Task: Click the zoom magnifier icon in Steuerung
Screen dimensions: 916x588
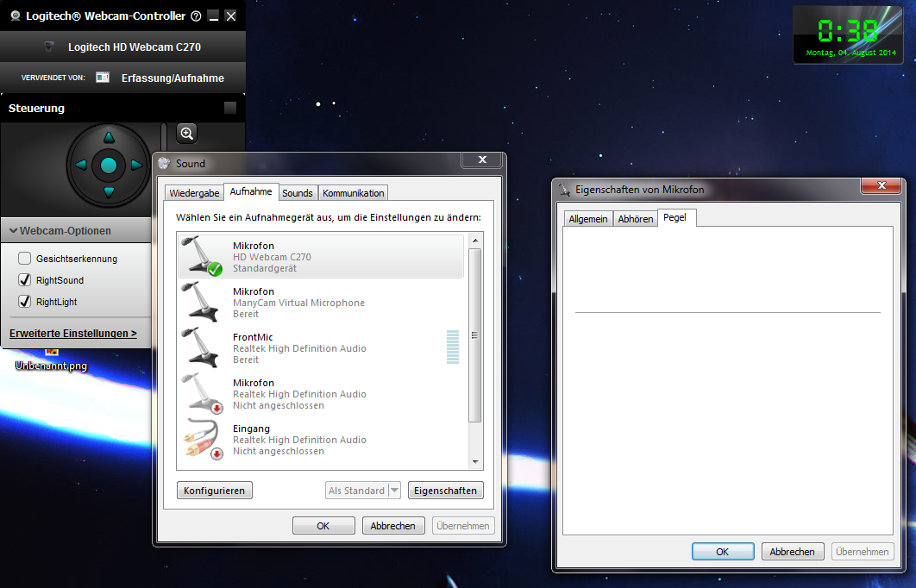Action: click(x=186, y=134)
